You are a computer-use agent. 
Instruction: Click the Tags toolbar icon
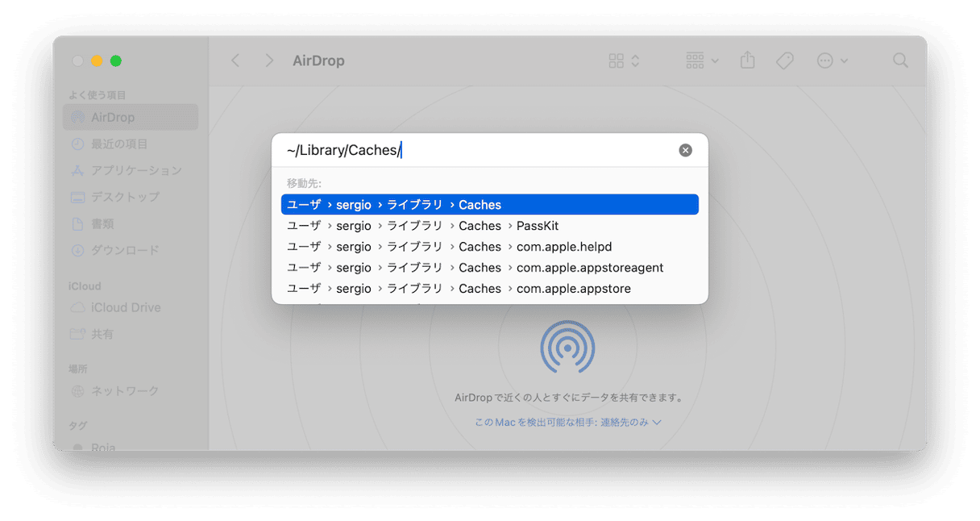point(785,60)
